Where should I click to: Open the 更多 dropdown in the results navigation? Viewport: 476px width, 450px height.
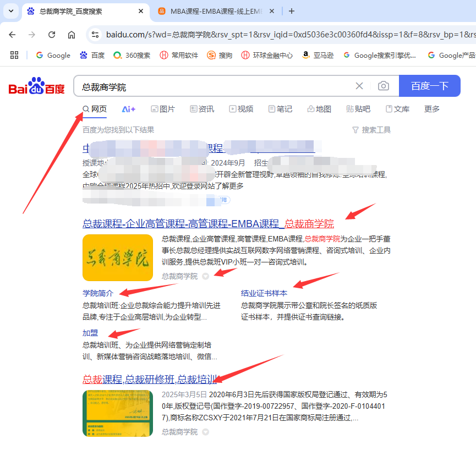[431, 109]
